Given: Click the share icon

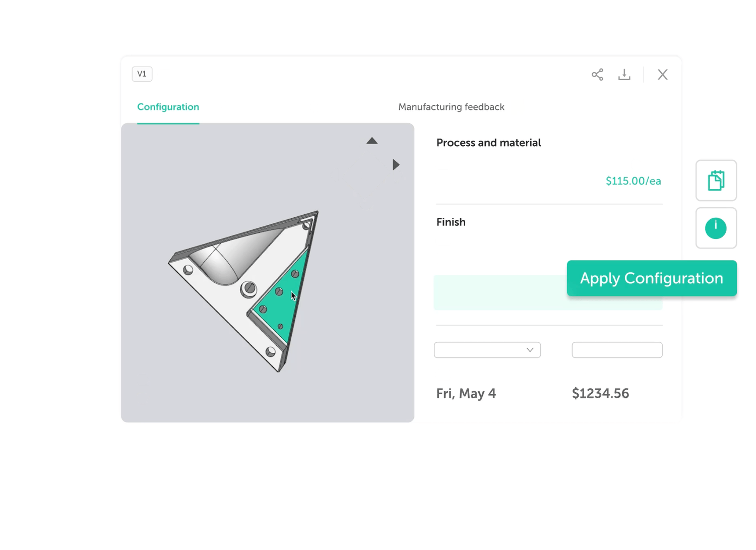Looking at the screenshot, I should [x=597, y=75].
